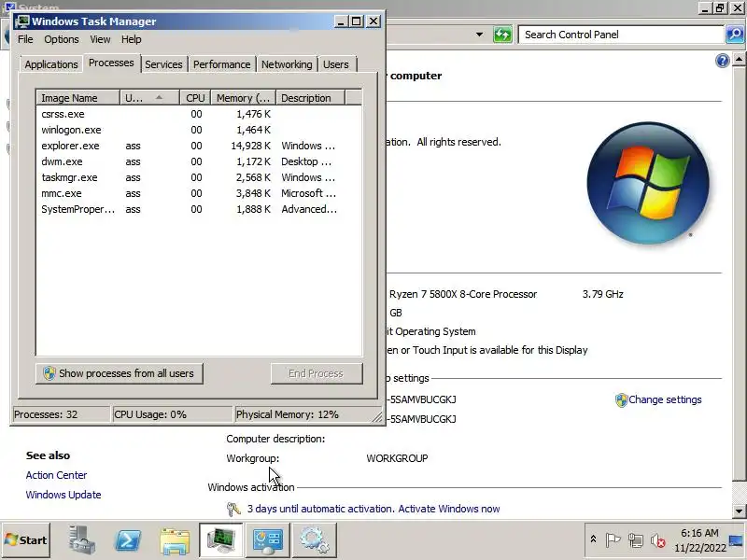Image resolution: width=747 pixels, height=560 pixels.
Task: Show hidden icons in the system tray
Action: tap(593, 539)
